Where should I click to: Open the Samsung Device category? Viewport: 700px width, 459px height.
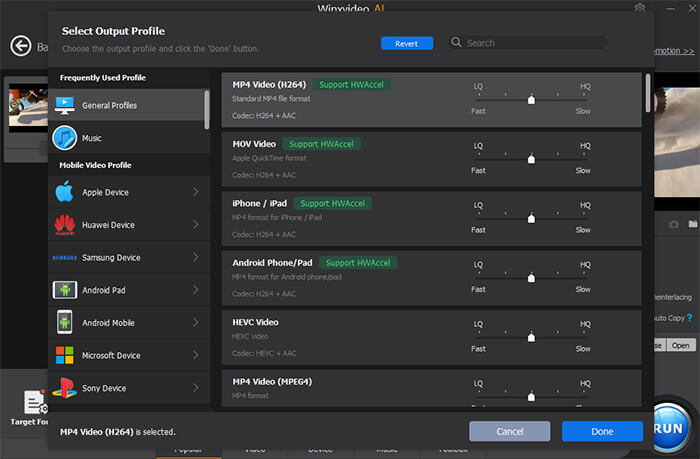pyautogui.click(x=129, y=257)
